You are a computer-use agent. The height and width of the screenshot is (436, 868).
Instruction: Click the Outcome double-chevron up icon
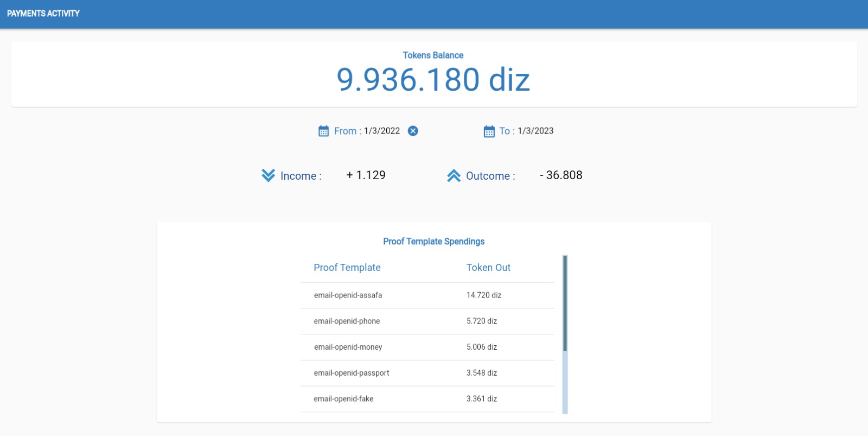(454, 175)
